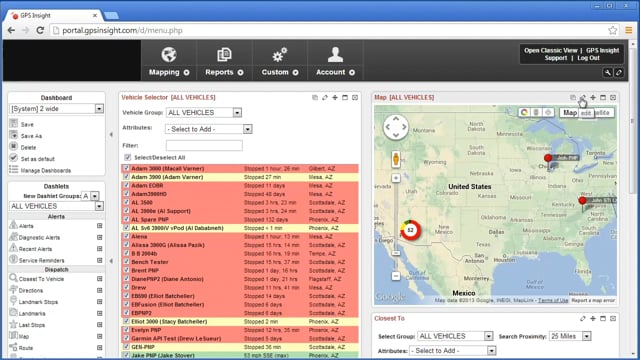Image resolution: width=640 pixels, height=360 pixels.
Task: Click the 52 vehicle cluster marker
Action: point(411,230)
